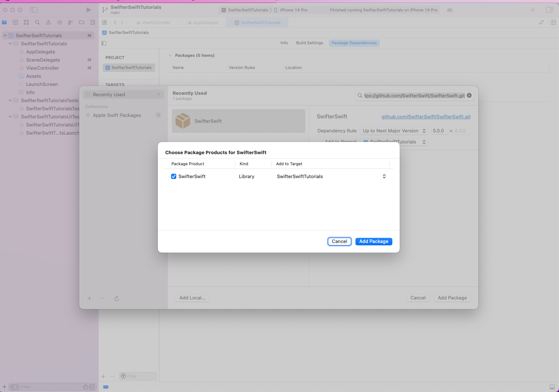Click the package URL search field
This screenshot has width=559, height=392.
pos(414,96)
